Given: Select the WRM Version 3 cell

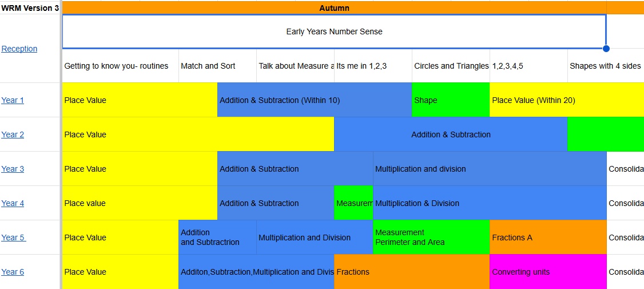Looking at the screenshot, I should (30, 8).
